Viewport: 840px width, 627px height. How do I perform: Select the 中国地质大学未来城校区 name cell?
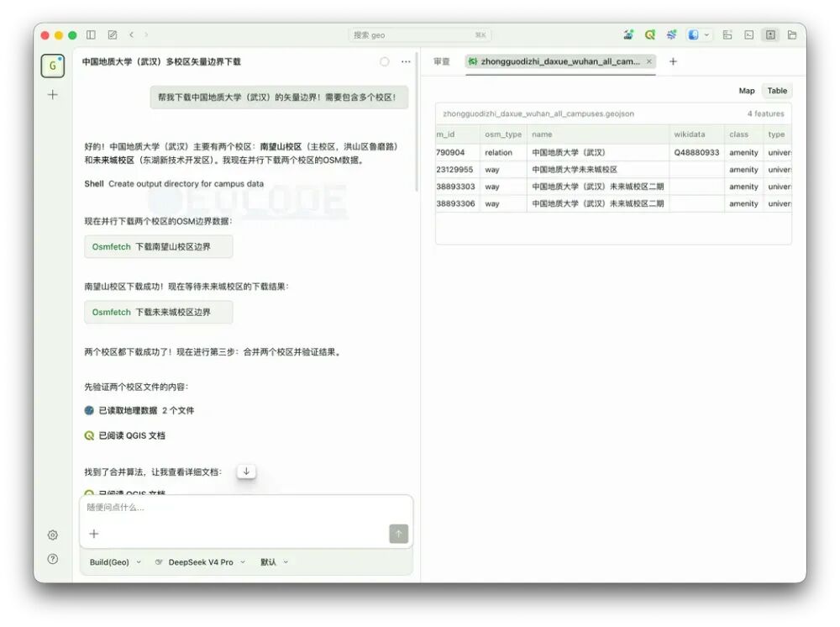pos(598,169)
